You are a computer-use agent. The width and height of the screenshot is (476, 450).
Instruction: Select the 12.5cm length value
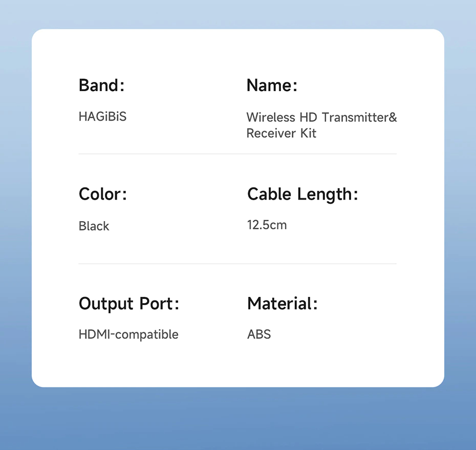click(x=267, y=225)
